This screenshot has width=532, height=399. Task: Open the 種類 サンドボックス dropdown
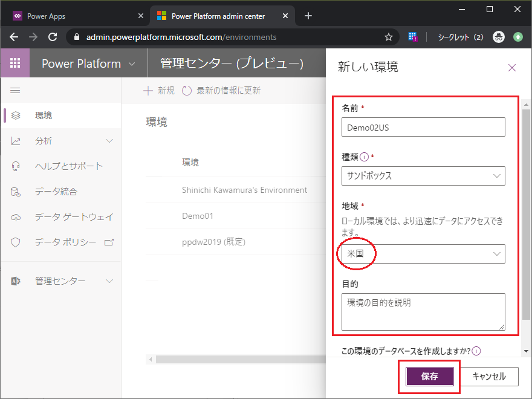click(x=423, y=176)
